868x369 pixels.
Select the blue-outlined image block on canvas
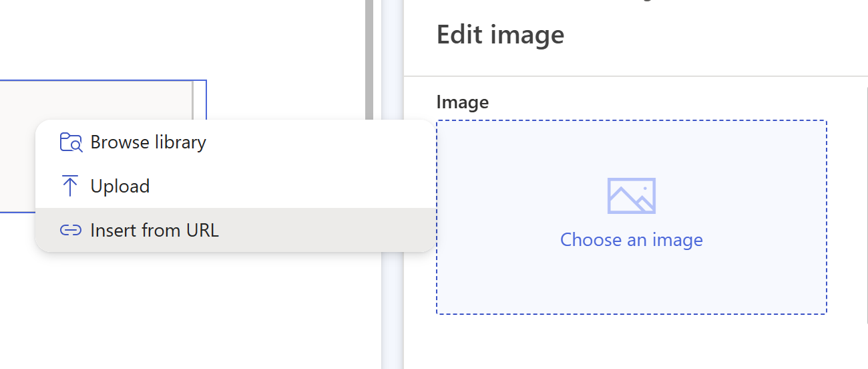(x=100, y=100)
